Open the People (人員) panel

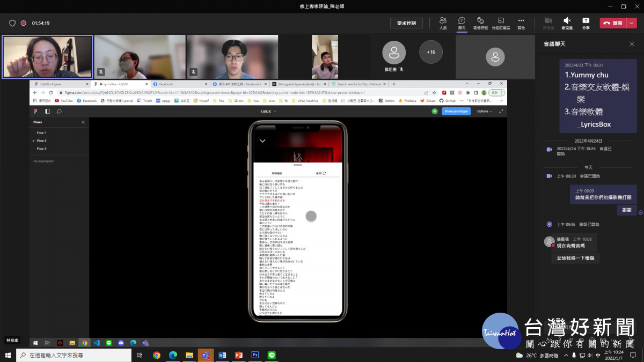(x=443, y=23)
